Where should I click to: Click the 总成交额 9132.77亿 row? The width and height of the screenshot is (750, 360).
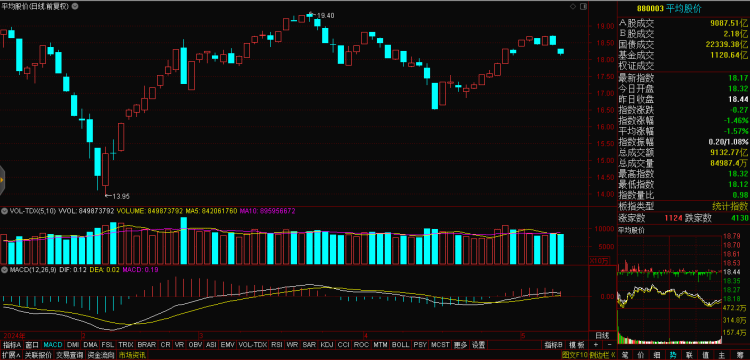coord(683,153)
